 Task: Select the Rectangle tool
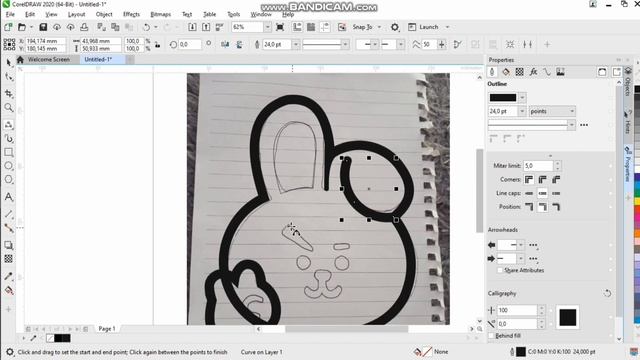(9, 152)
